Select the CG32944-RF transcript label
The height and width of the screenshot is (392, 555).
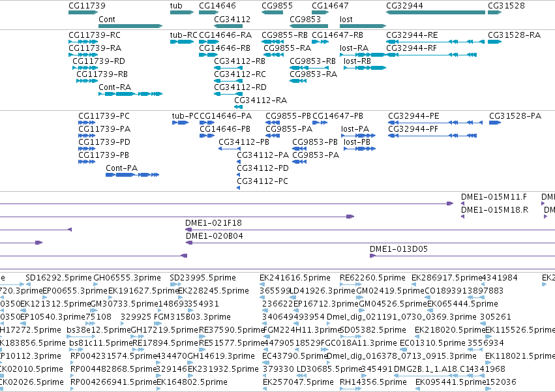click(412, 48)
